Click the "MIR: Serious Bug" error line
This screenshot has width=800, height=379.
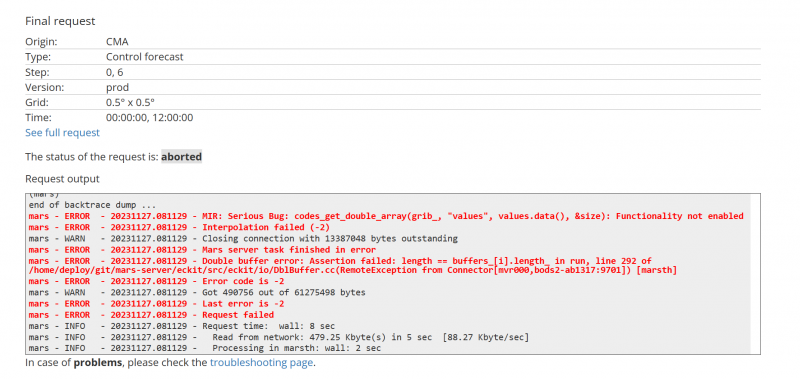pos(386,216)
